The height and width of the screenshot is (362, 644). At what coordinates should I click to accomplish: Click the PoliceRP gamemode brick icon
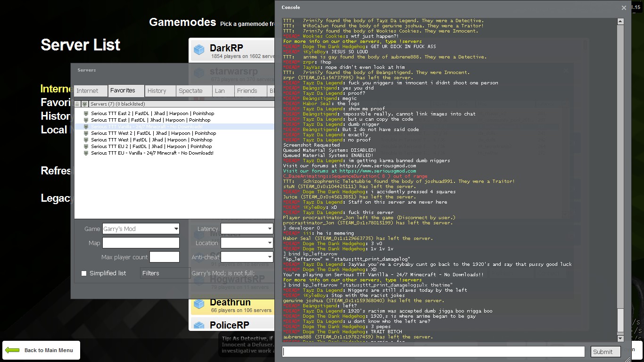(199, 325)
